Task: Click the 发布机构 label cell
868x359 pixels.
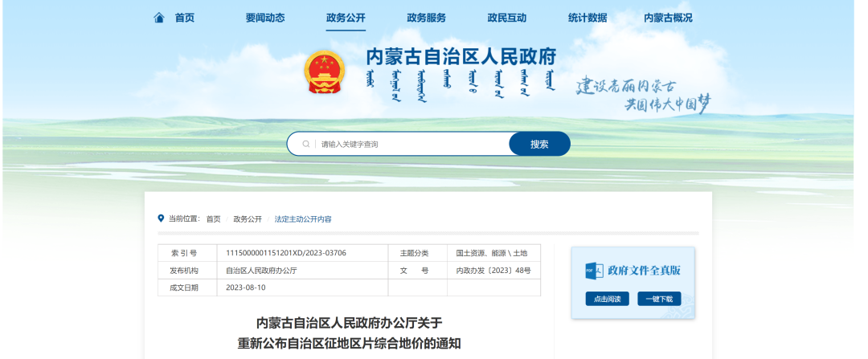Action: 187,271
